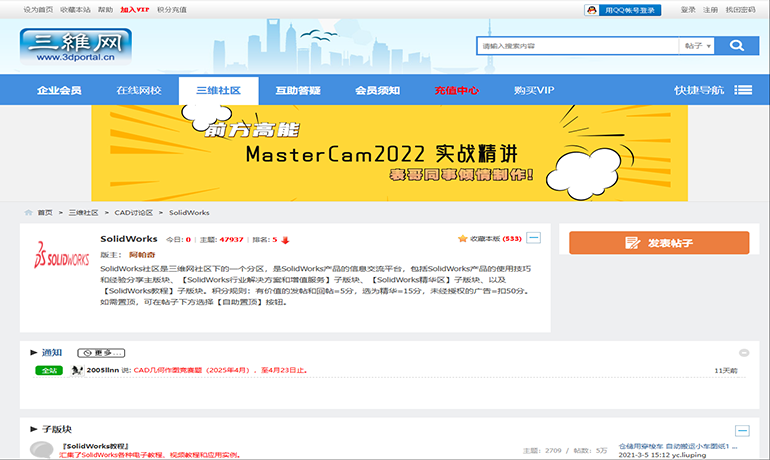Collapse the SolidWorks board description panel
Viewport: 770px width, 460px height.
pyautogui.click(x=534, y=238)
